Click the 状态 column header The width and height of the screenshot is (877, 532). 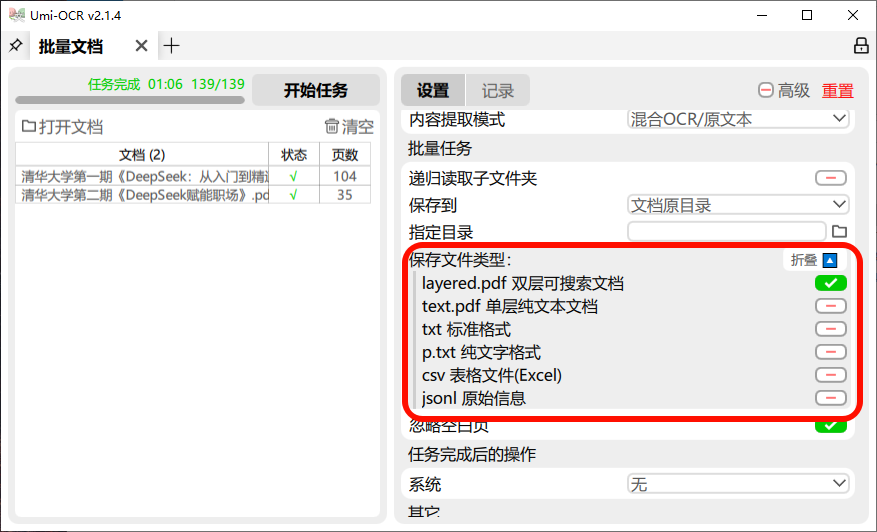(294, 155)
